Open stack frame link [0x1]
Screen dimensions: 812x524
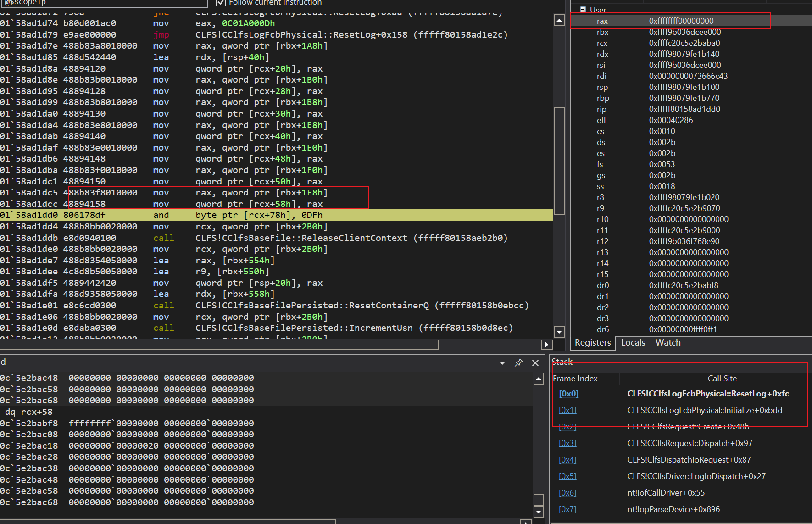[567, 410]
